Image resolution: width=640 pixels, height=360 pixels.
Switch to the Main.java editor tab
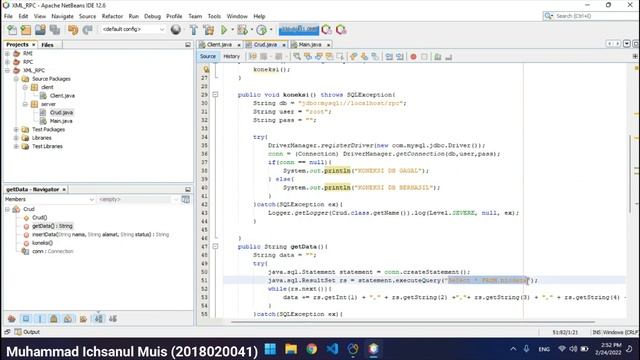point(310,44)
